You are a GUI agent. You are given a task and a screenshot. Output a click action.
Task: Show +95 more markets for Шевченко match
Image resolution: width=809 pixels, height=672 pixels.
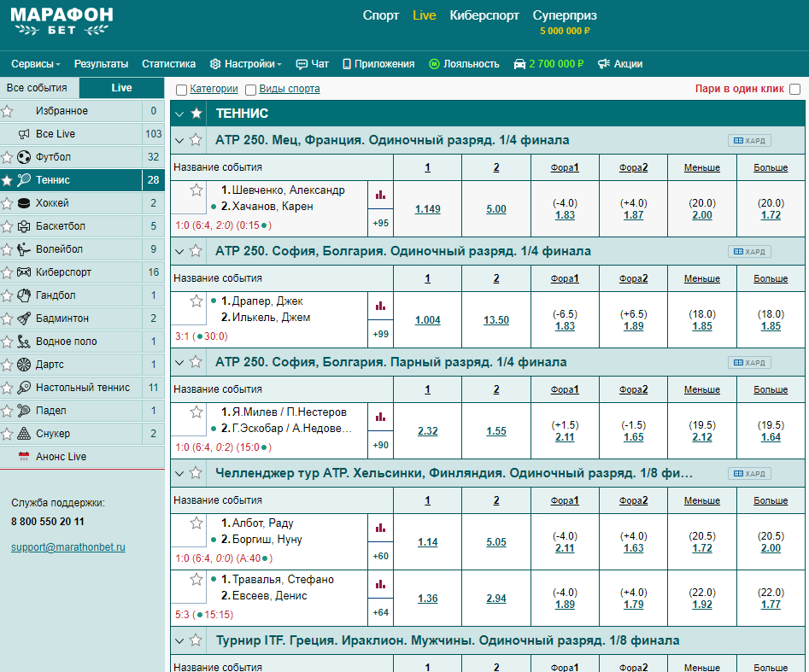point(381,224)
